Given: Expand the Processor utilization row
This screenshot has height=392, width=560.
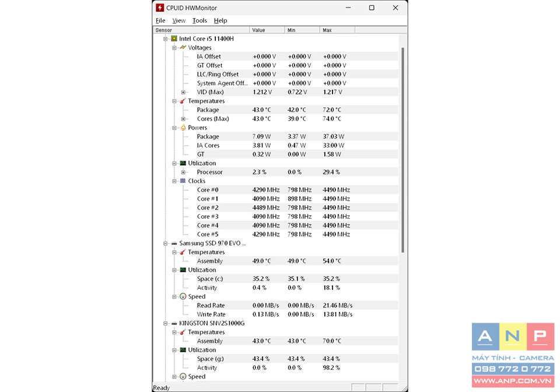Looking at the screenshot, I should click(183, 172).
